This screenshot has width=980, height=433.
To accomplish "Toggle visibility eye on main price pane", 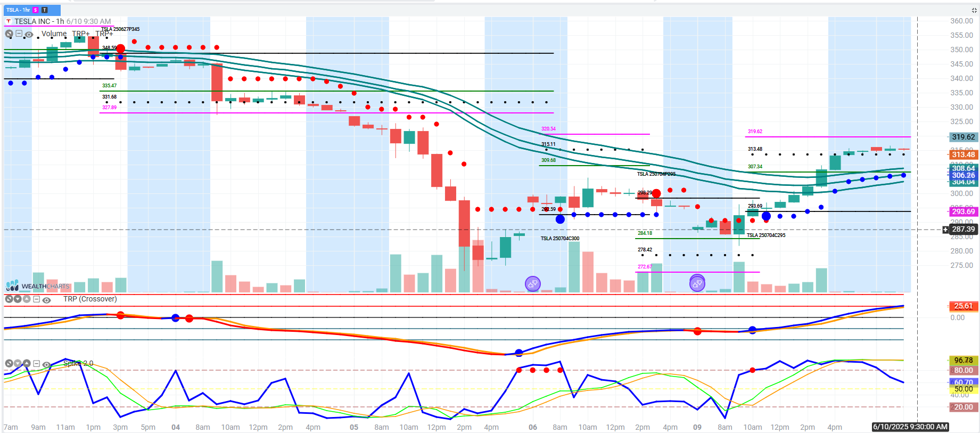I will (x=29, y=34).
